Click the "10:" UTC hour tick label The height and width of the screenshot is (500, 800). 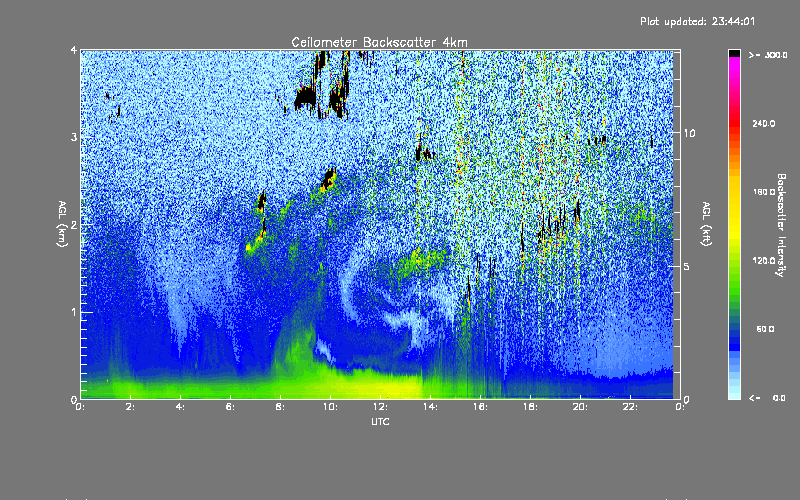[x=330, y=407]
